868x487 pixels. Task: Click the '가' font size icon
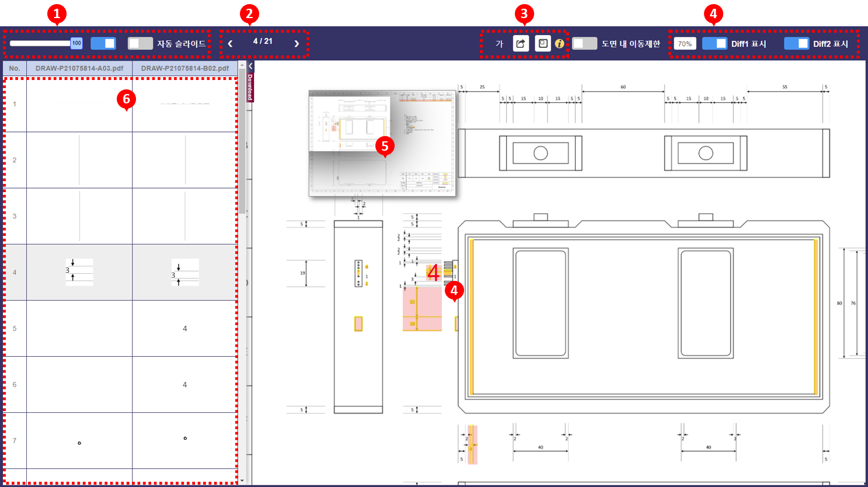[x=499, y=44]
